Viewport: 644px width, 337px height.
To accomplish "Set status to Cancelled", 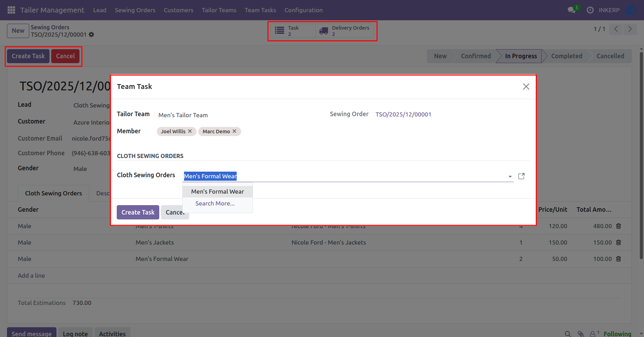I will coord(610,56).
